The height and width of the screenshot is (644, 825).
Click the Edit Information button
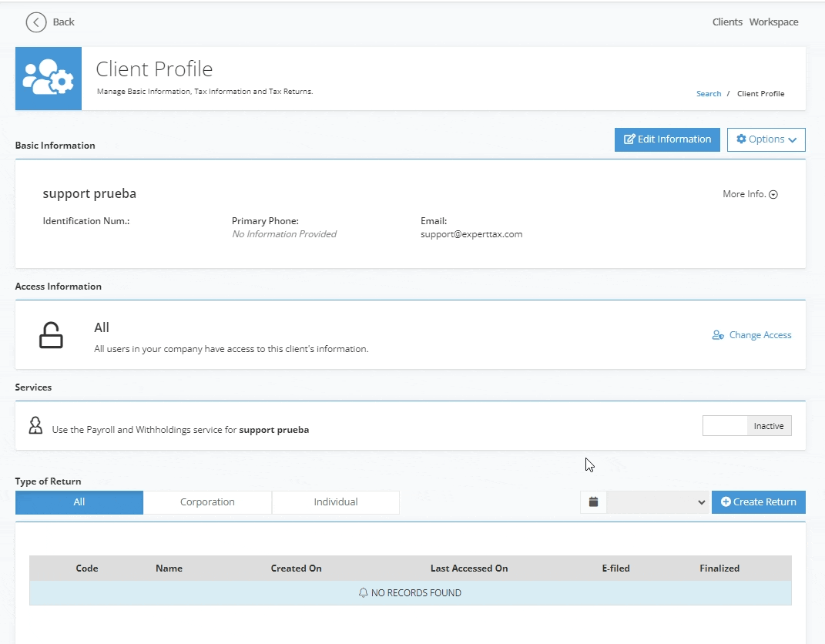667,139
